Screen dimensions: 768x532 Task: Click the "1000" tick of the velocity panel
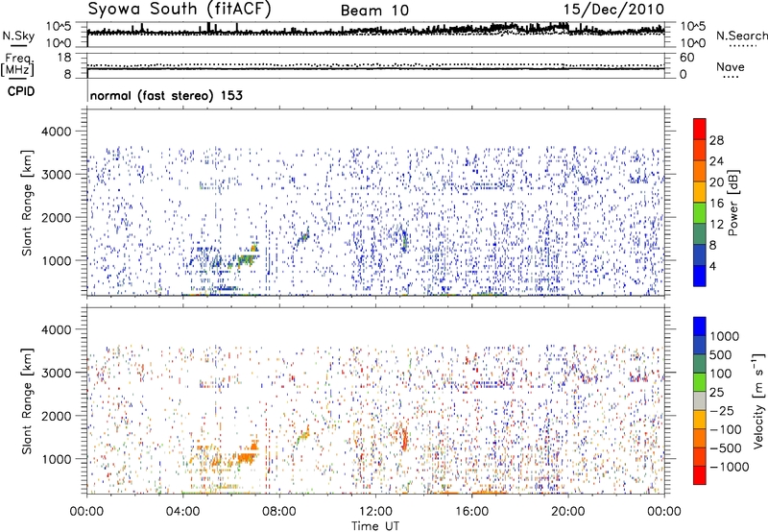tap(57, 459)
